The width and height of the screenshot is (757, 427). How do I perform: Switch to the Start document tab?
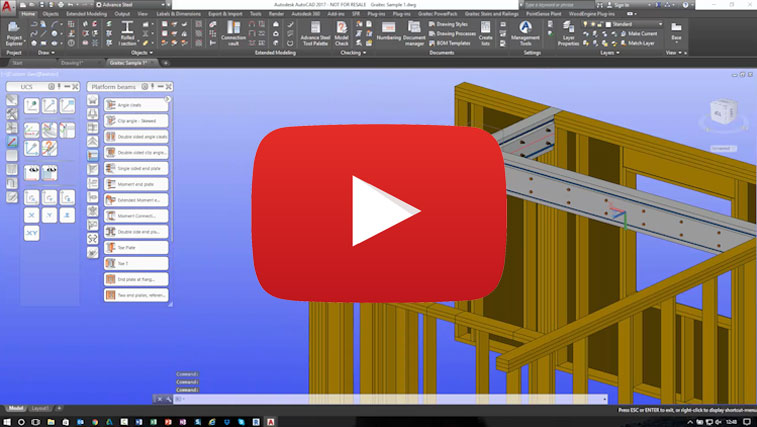point(18,63)
